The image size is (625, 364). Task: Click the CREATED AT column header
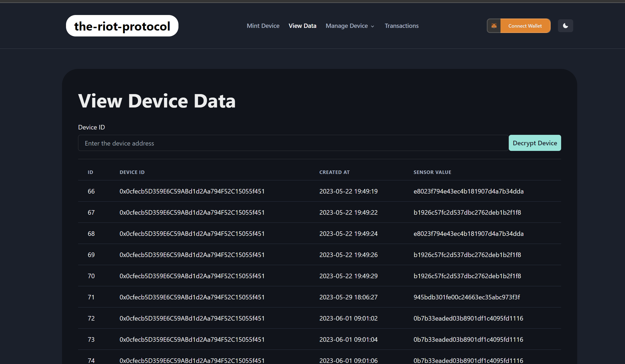[334, 172]
